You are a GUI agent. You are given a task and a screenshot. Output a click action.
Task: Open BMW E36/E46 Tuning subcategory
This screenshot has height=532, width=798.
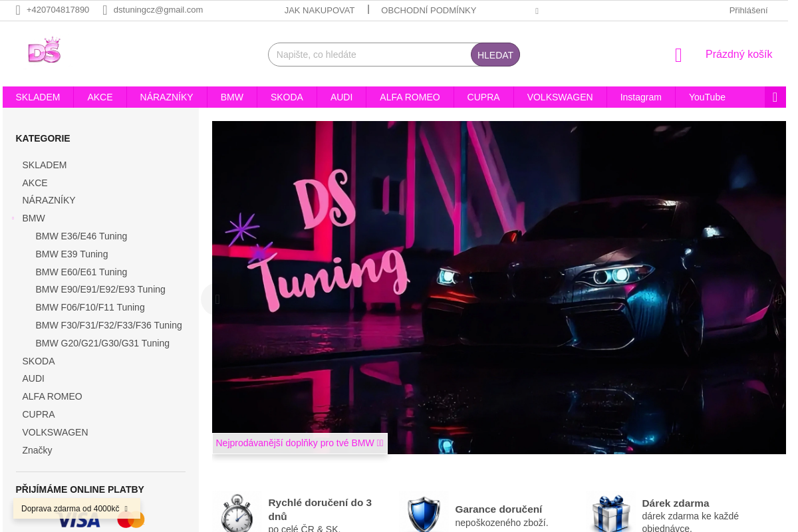[x=81, y=236]
